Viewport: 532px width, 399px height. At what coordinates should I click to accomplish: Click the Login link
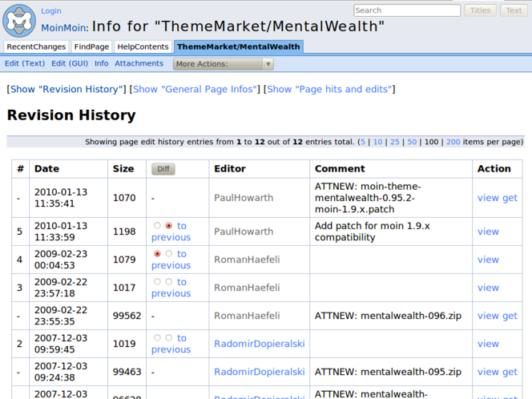[x=50, y=11]
